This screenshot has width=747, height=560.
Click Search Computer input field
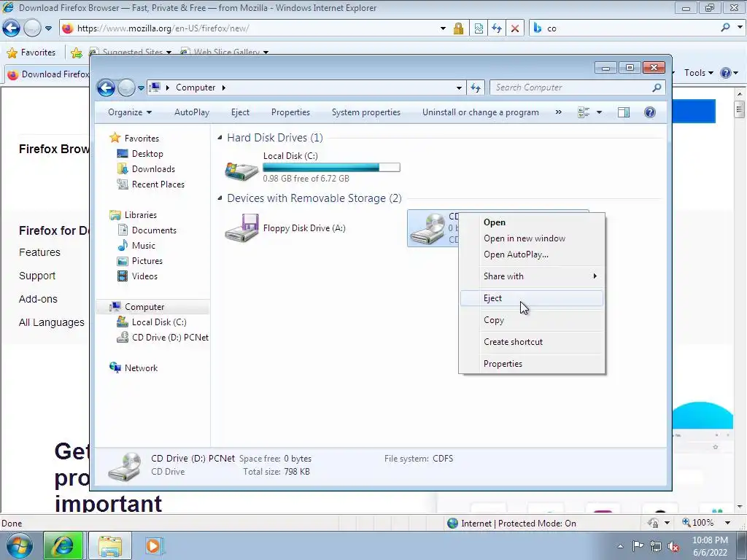point(570,87)
